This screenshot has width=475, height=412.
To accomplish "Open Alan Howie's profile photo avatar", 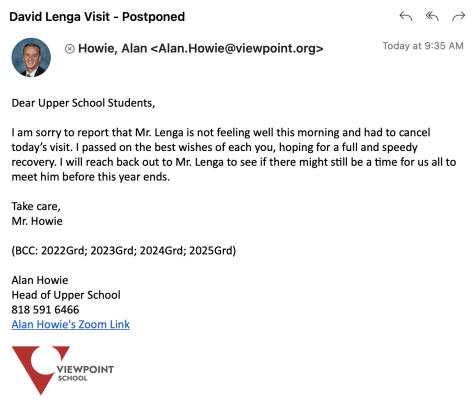I will coord(31,57).
